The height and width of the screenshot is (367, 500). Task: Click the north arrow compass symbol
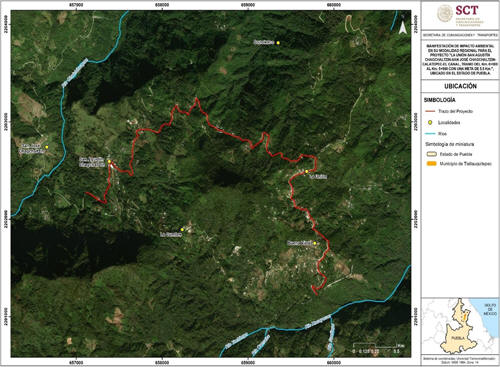403,27
